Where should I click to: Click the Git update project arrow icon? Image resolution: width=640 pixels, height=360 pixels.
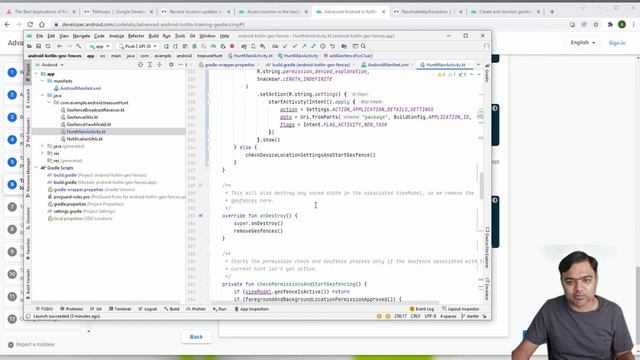tap(285, 46)
